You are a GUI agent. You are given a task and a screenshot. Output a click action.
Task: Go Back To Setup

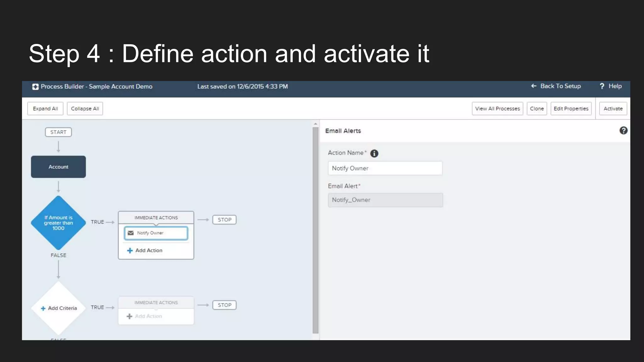tap(556, 86)
